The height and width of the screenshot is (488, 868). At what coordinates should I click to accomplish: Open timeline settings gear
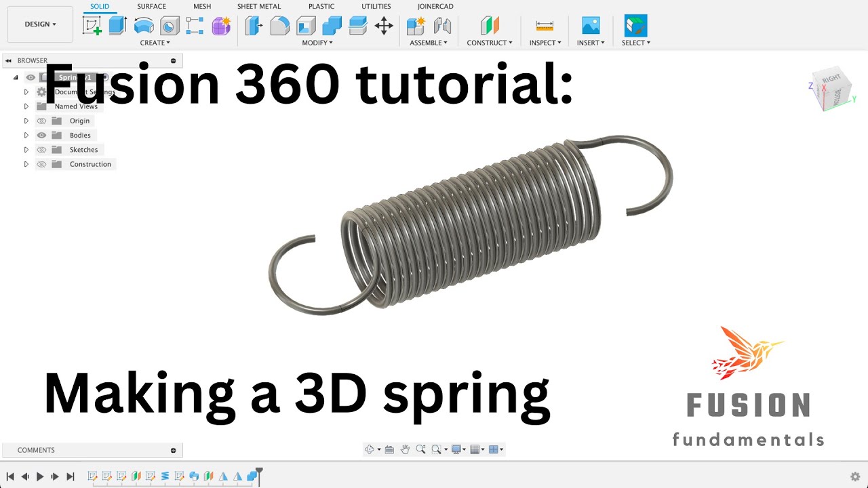coord(855,476)
